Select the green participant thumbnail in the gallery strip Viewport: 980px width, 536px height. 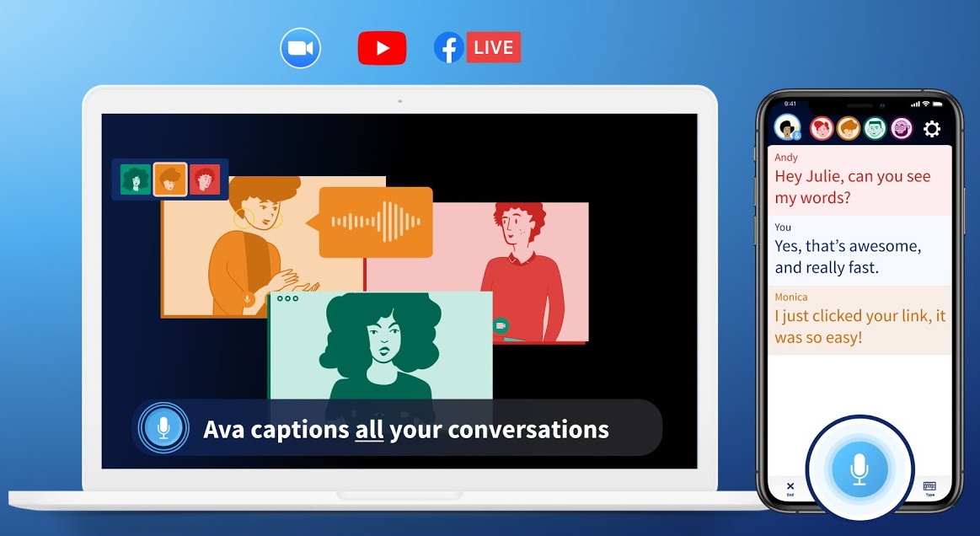click(x=135, y=179)
